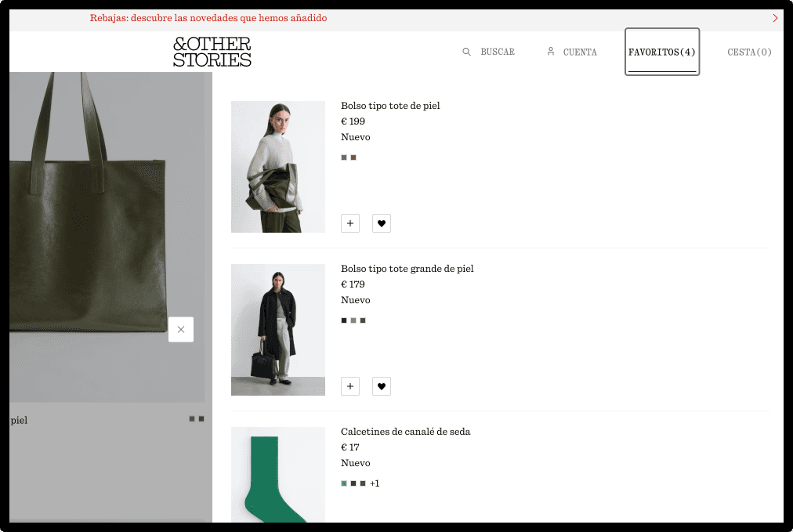Select second swatch below large tote image
Viewport: 793px width, 532px height.
(201, 418)
